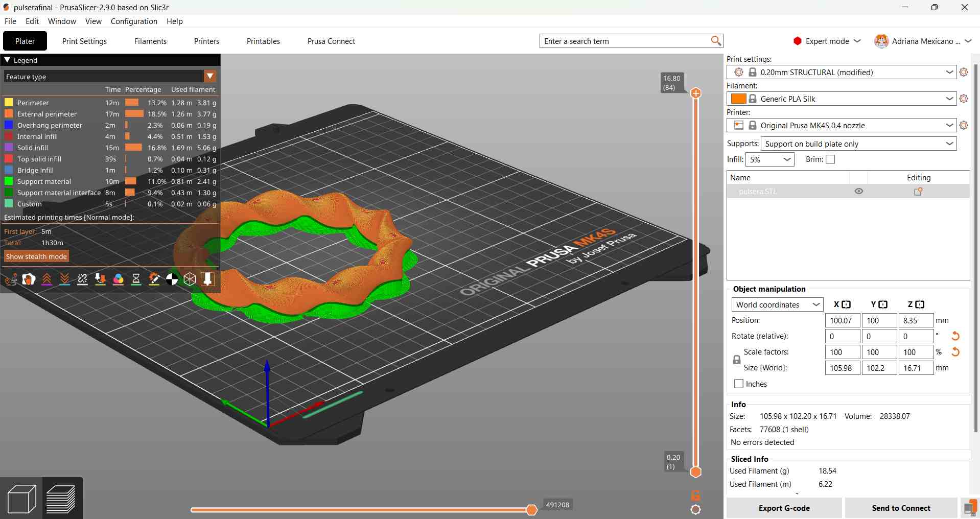Toggle pause prints hourglass icon

136,279
